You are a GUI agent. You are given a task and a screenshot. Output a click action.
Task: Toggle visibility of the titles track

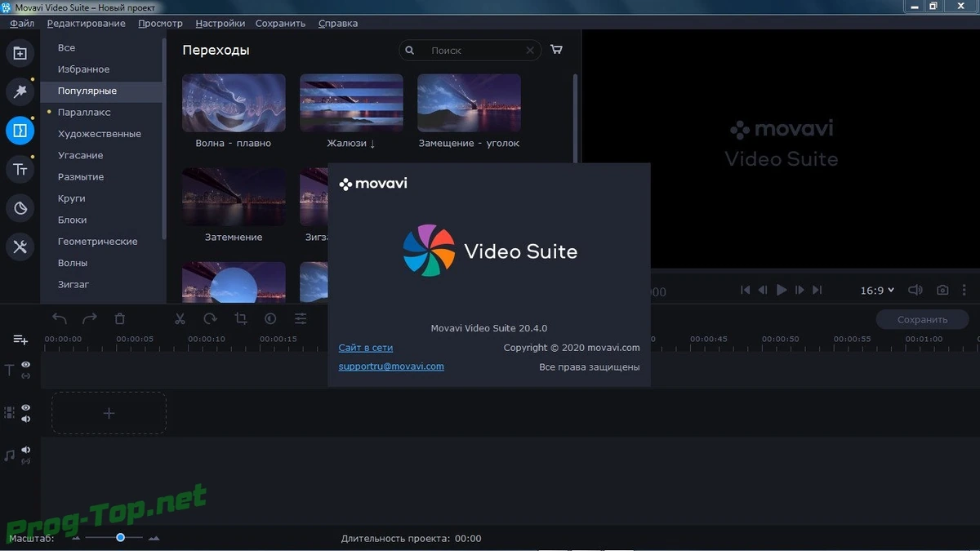26,365
